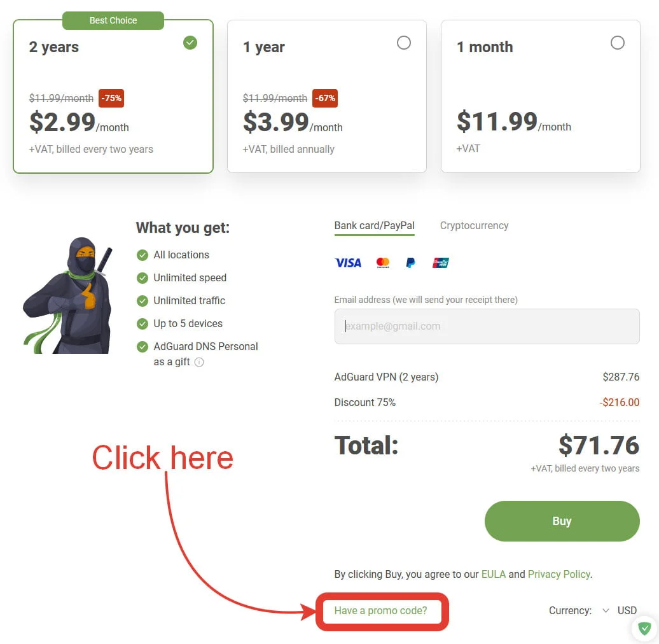Switch to the Bank card/PayPal tab
The image size is (659, 644).
pyautogui.click(x=374, y=226)
